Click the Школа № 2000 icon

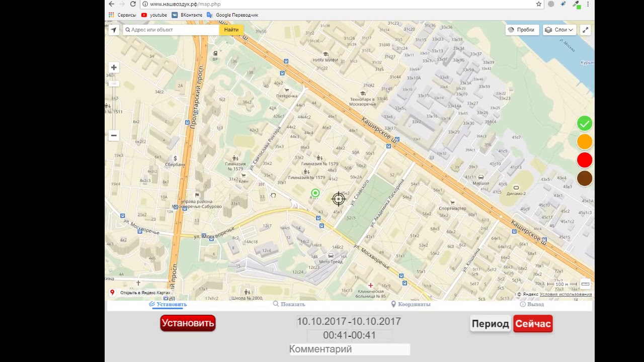click(x=247, y=292)
